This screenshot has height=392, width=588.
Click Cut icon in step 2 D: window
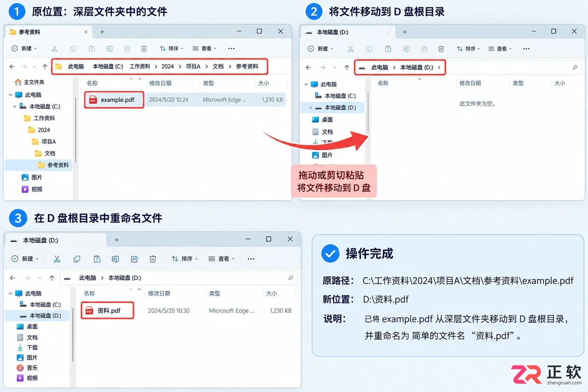[x=351, y=49]
